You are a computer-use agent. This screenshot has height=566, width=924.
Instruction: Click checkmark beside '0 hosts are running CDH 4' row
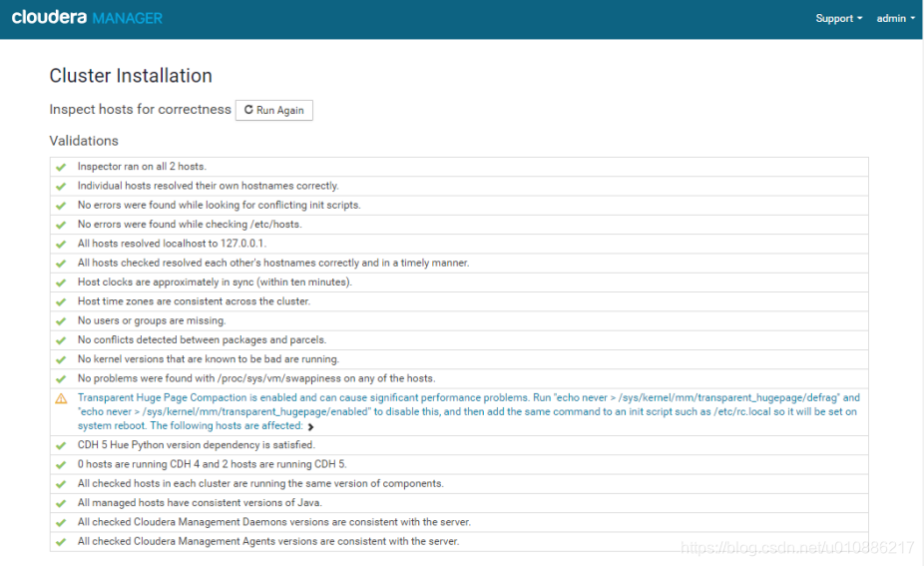coord(61,464)
